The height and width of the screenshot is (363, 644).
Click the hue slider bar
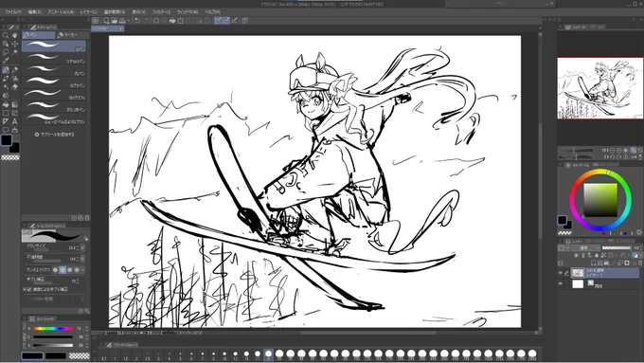(53, 329)
